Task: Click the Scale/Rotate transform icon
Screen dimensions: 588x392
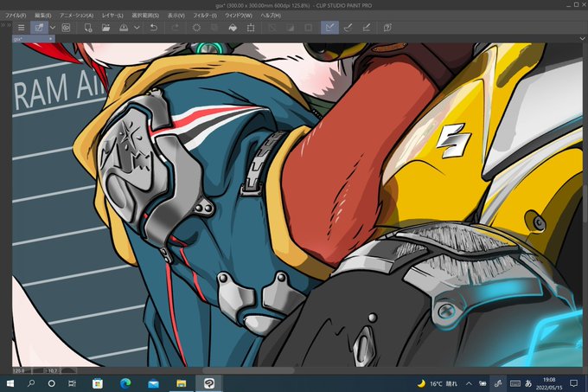Action: coord(251,28)
